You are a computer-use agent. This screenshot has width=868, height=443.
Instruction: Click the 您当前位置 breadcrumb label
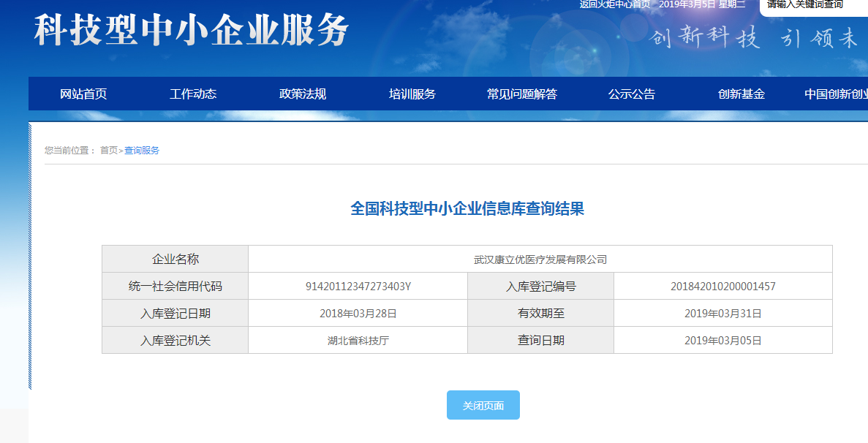[x=69, y=151]
